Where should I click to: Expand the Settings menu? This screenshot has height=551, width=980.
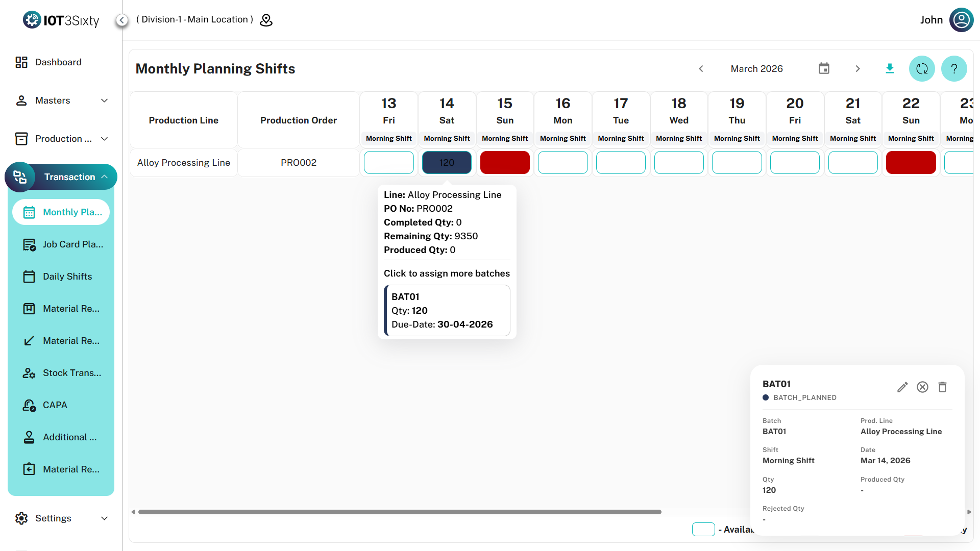(x=61, y=518)
